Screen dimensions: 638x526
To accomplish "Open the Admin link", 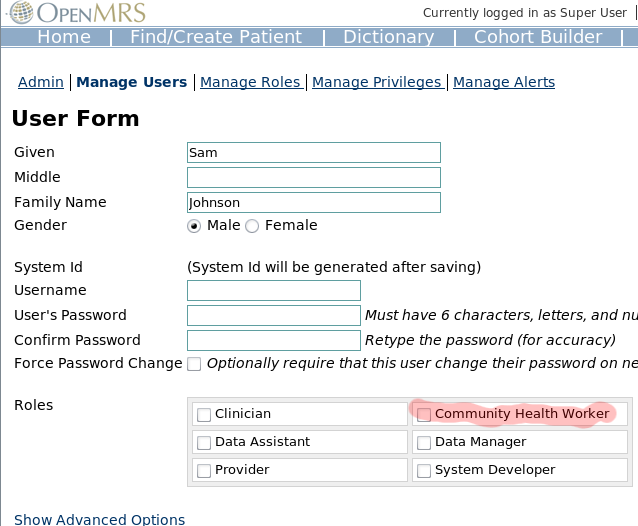I will tap(41, 82).
